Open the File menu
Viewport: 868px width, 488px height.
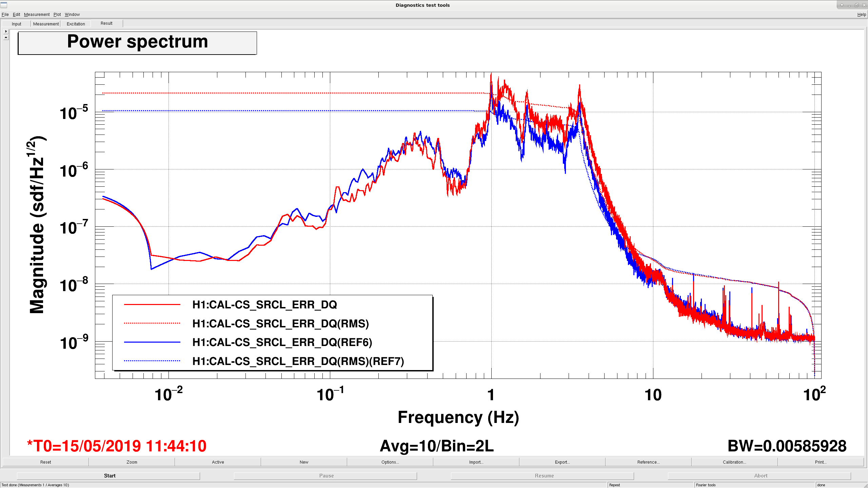tap(5, 15)
